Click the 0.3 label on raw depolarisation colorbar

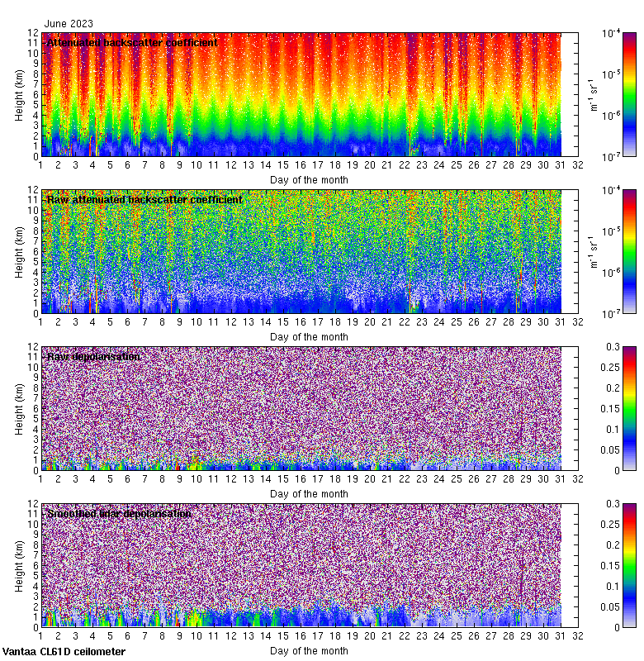tap(613, 347)
